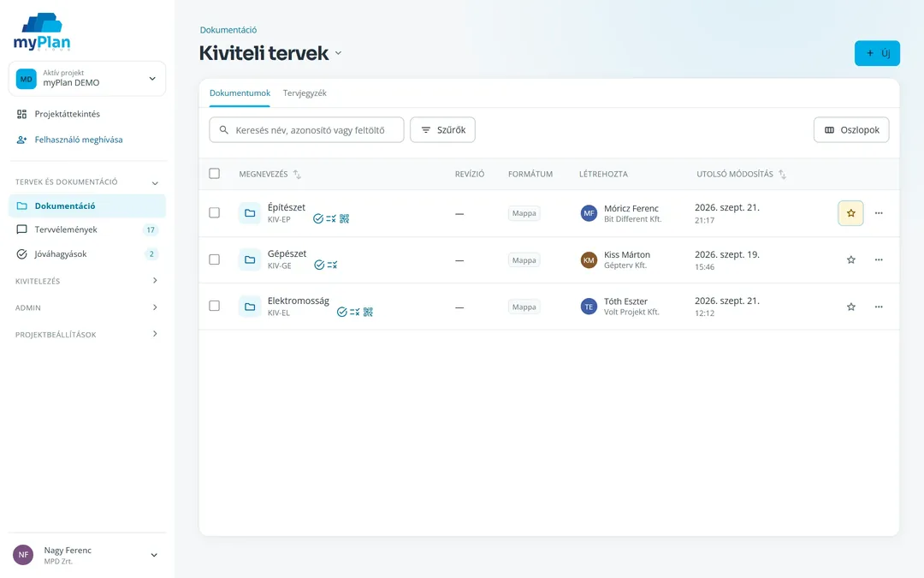Click the Létrehozta column header

pos(603,174)
